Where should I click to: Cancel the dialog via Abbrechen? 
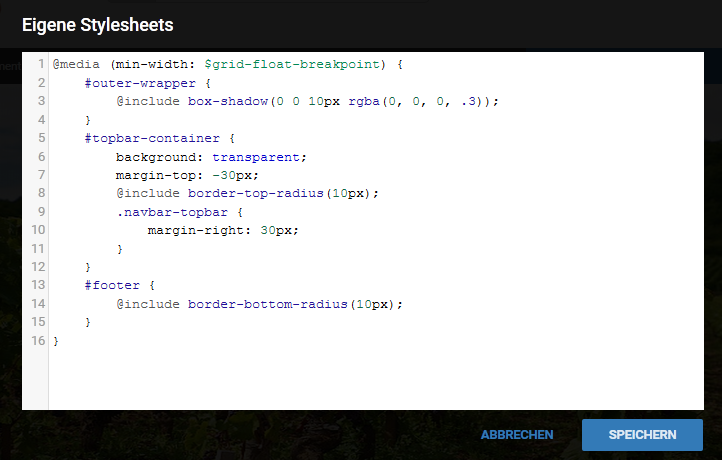pyautogui.click(x=517, y=435)
